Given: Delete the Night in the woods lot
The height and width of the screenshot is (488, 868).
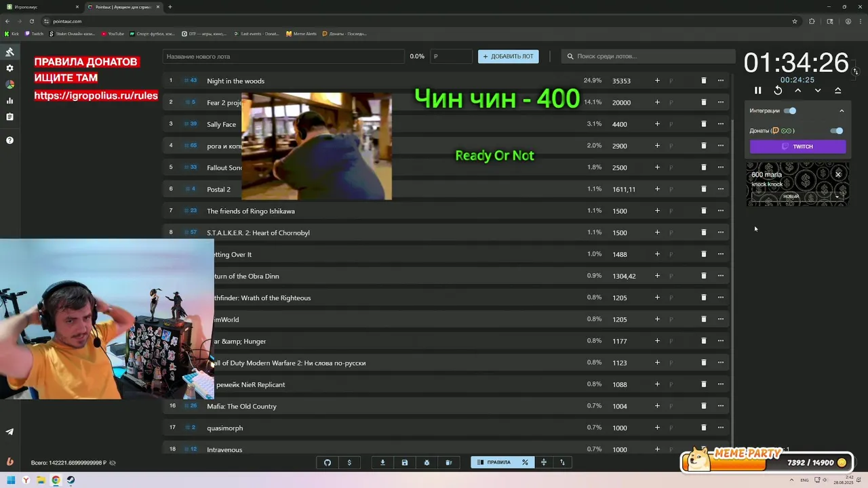Looking at the screenshot, I should [703, 81].
